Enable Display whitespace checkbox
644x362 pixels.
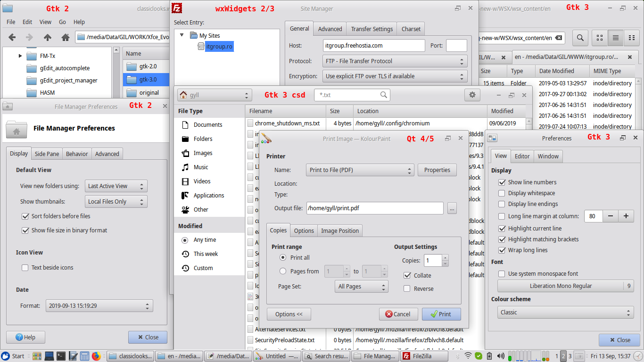(502, 193)
